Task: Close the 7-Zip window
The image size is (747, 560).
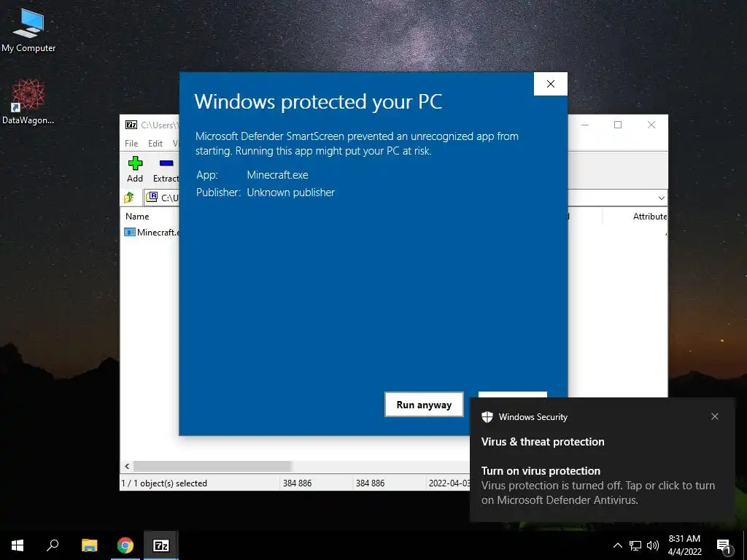Action: [651, 125]
